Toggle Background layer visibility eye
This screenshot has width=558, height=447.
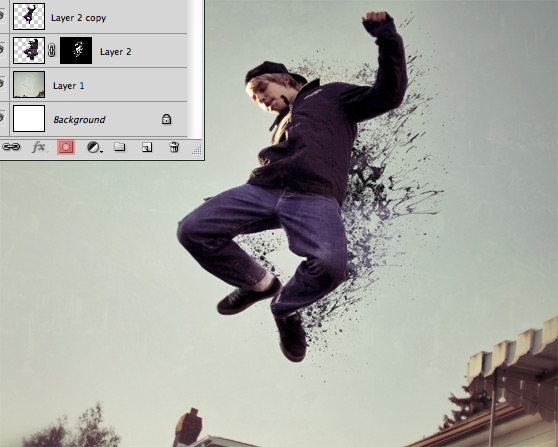click(2, 118)
